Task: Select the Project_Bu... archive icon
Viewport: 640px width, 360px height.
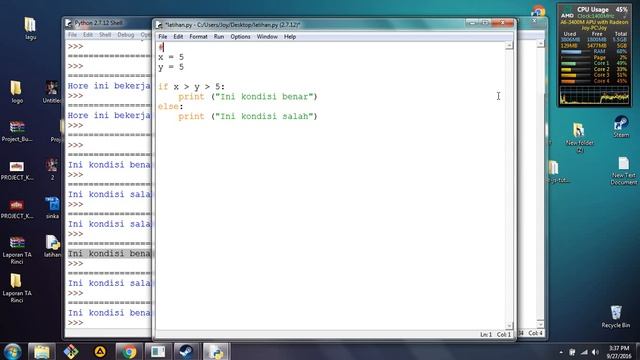Action: 17,131
